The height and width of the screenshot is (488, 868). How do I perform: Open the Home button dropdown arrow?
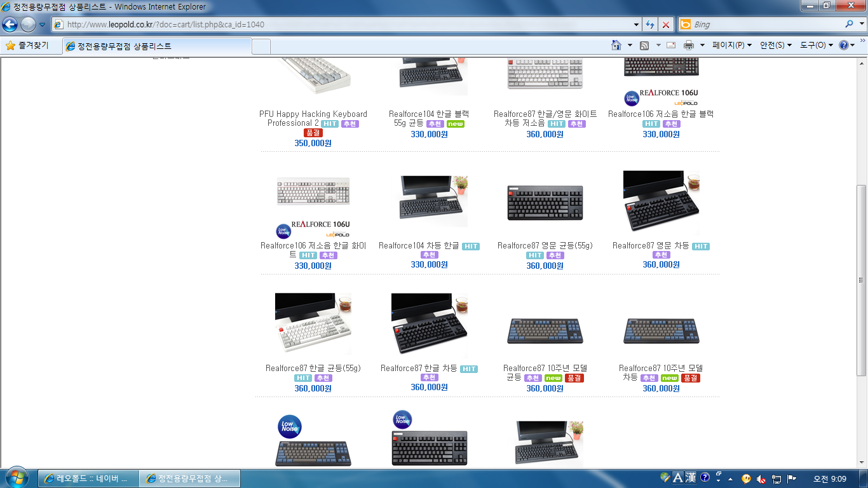(630, 45)
